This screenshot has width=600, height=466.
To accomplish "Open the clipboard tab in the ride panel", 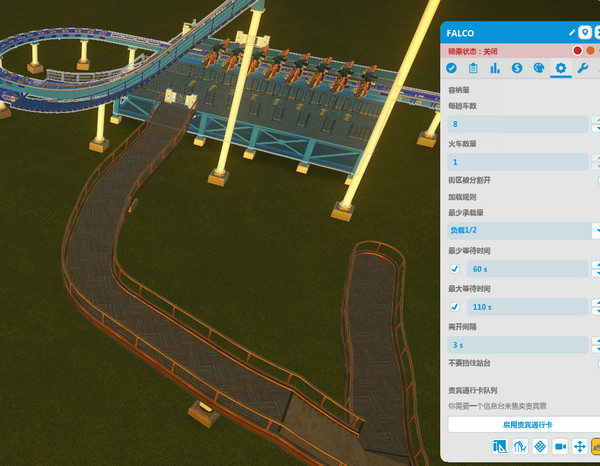I will click(473, 68).
